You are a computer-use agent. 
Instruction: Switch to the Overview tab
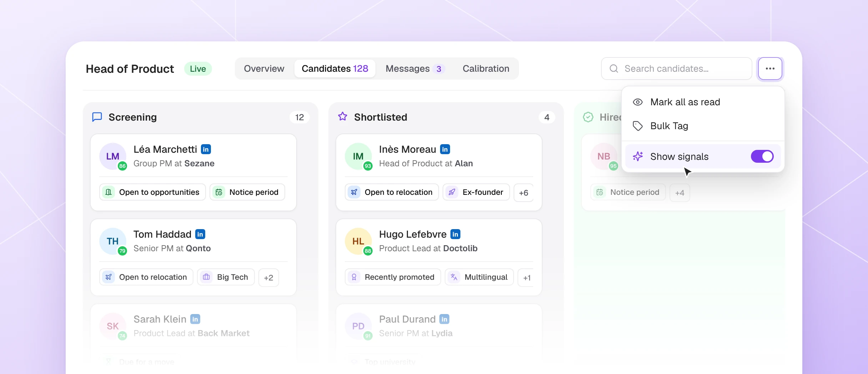(x=264, y=69)
